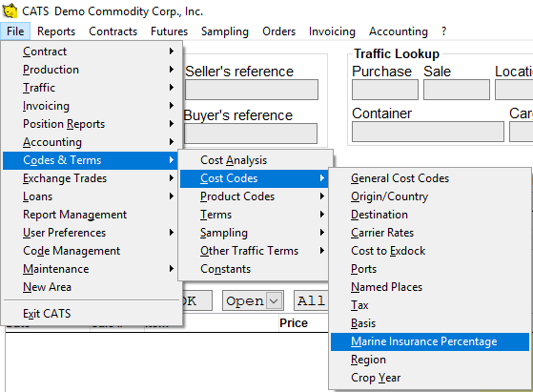Image resolution: width=533 pixels, height=392 pixels.
Task: Select New Area menu item
Action: 90,287
